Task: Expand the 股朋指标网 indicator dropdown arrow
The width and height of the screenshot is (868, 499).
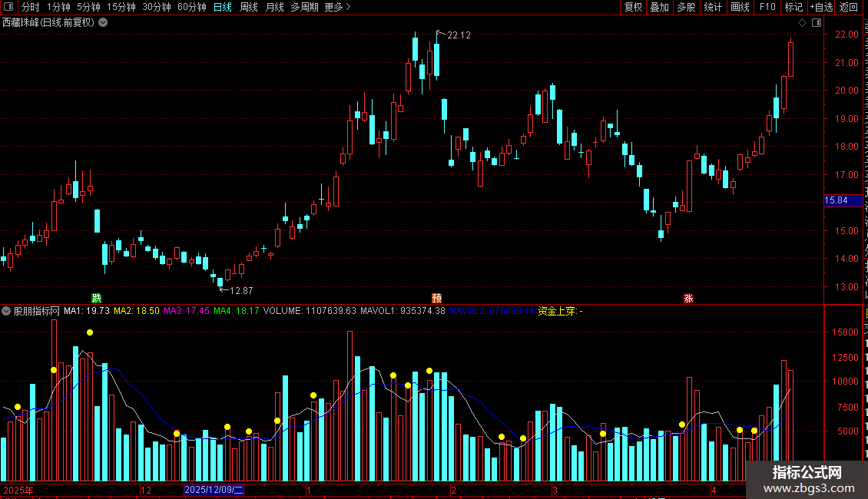Action: (6, 311)
